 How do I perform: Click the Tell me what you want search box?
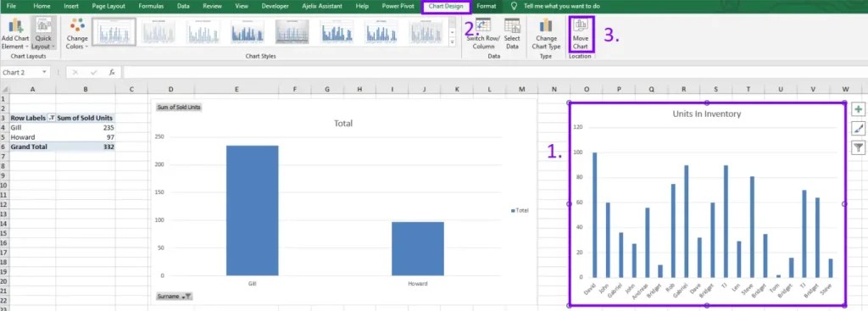click(x=561, y=6)
